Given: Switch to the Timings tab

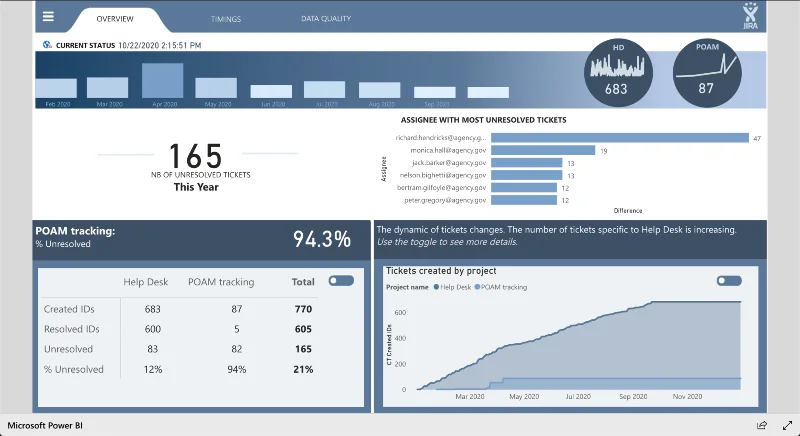Looking at the screenshot, I should 226,19.
